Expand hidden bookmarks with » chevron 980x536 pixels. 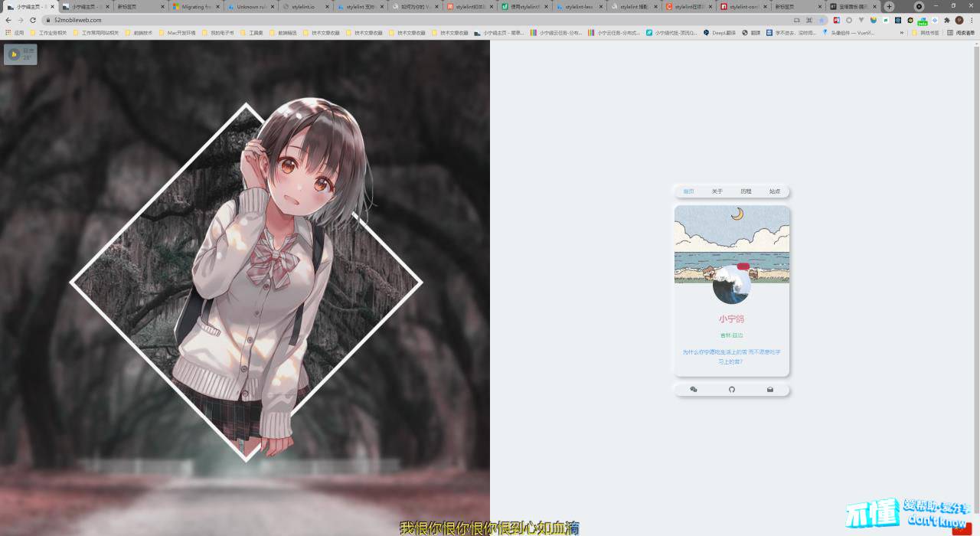902,33
